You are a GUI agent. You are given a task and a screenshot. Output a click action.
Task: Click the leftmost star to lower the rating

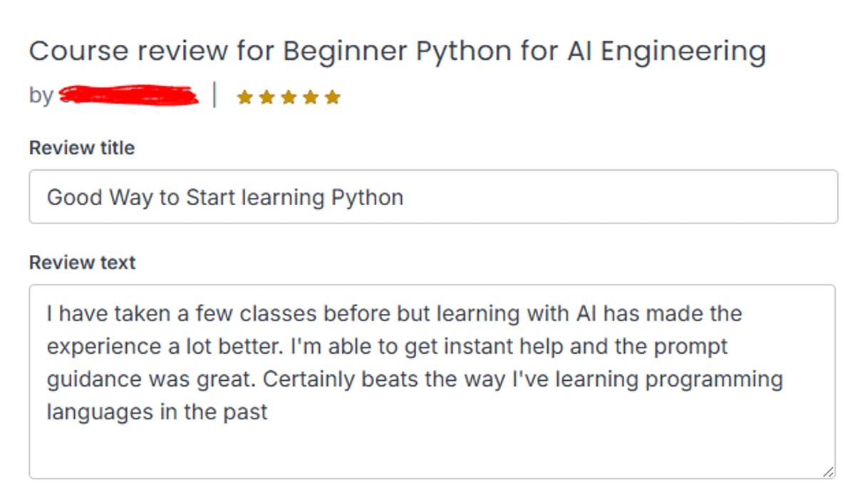243,96
